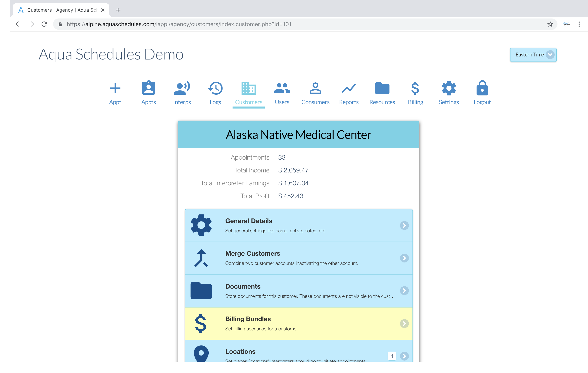Viewport: 588px width, 373px height.
Task: Click the Logs navigation label
Action: (215, 102)
